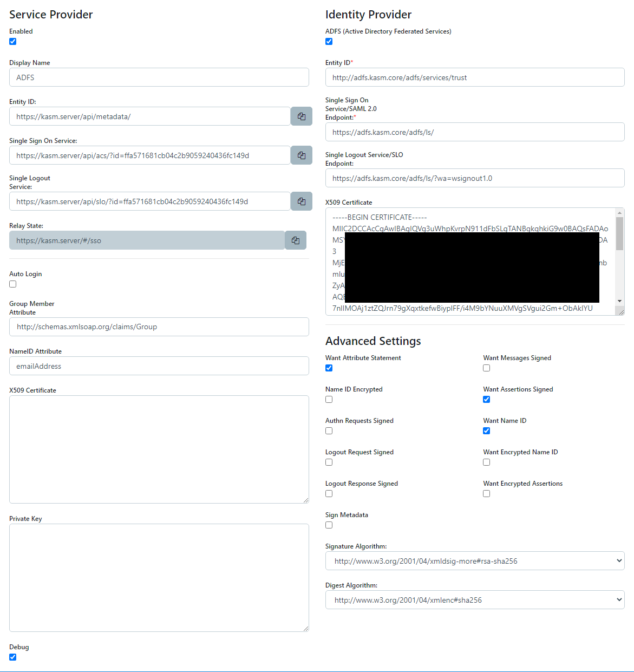
Task: Enable Sign Metadata
Action: point(329,525)
